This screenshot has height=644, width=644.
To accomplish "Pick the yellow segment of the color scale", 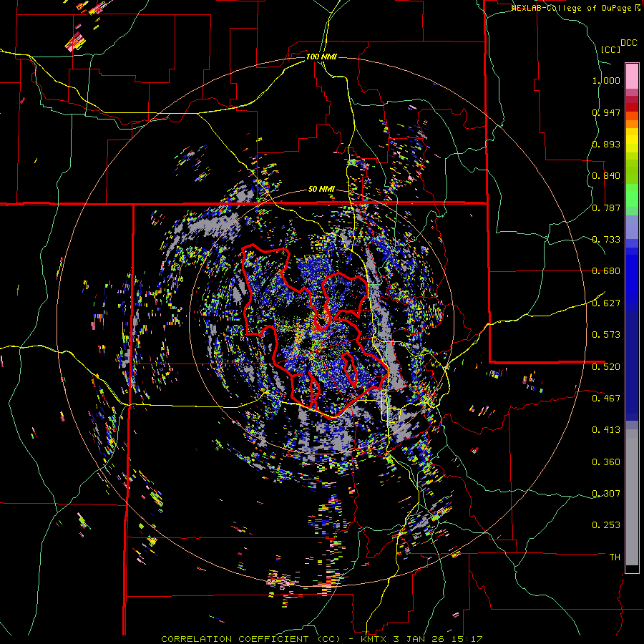I will (632, 140).
